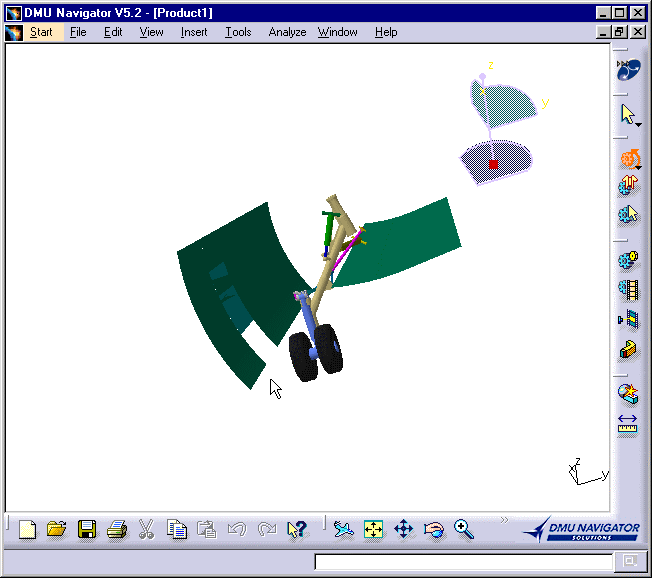Click the gear with cursor icon
The width and height of the screenshot is (652, 578).
point(628,215)
